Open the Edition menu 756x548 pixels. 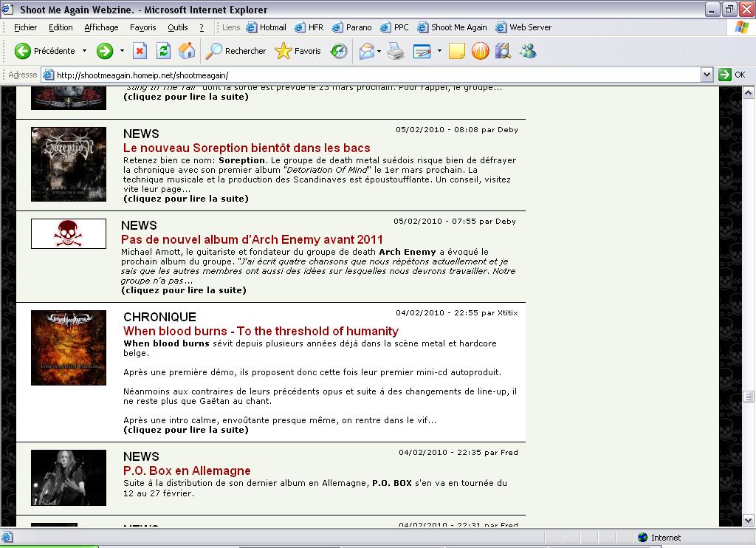click(x=61, y=27)
